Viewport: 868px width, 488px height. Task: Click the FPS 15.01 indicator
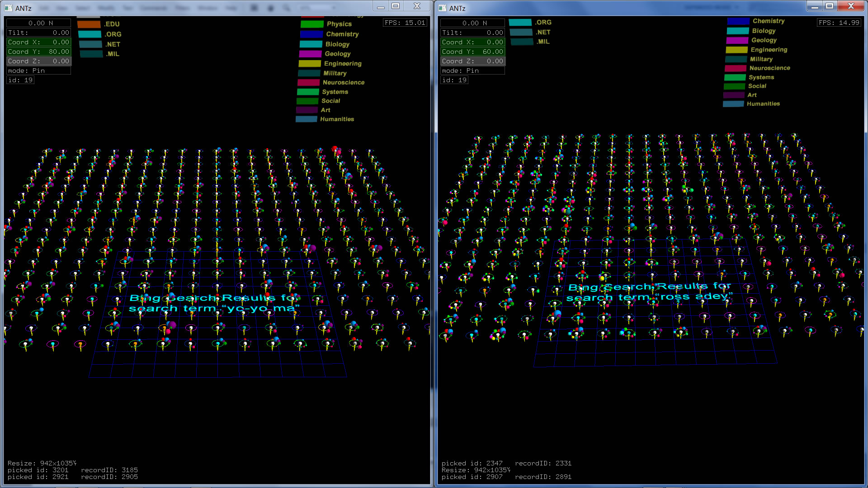point(405,23)
